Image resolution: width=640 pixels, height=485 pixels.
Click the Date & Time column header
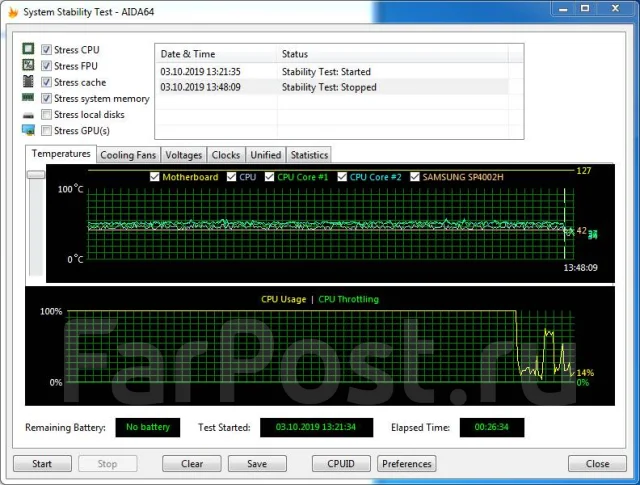(x=216, y=54)
